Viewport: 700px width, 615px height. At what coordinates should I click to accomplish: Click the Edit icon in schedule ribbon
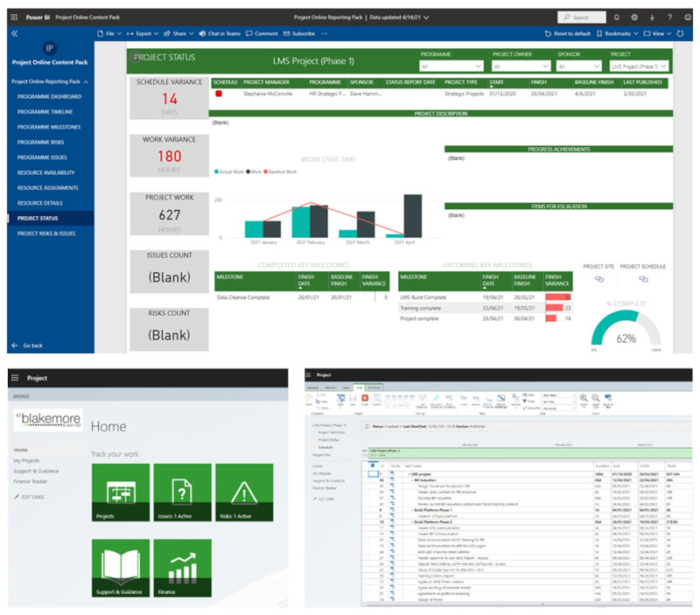pos(340,400)
